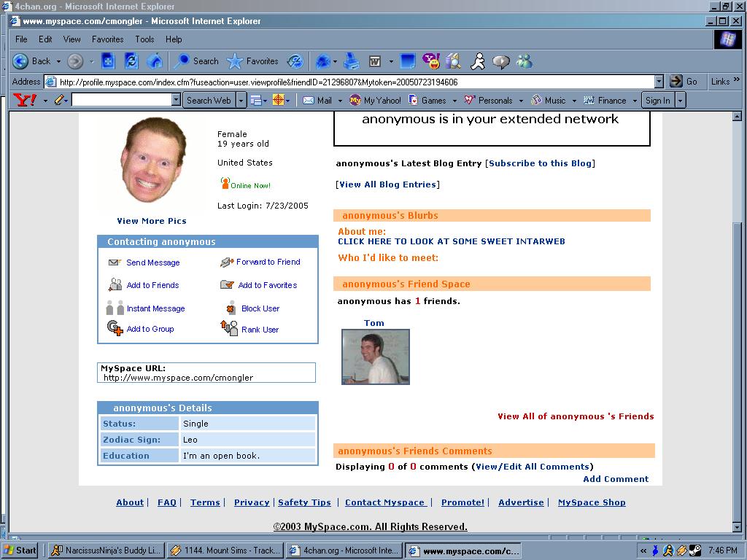Click Send Message link
Viewport: 747px width, 560px height.
tap(153, 262)
